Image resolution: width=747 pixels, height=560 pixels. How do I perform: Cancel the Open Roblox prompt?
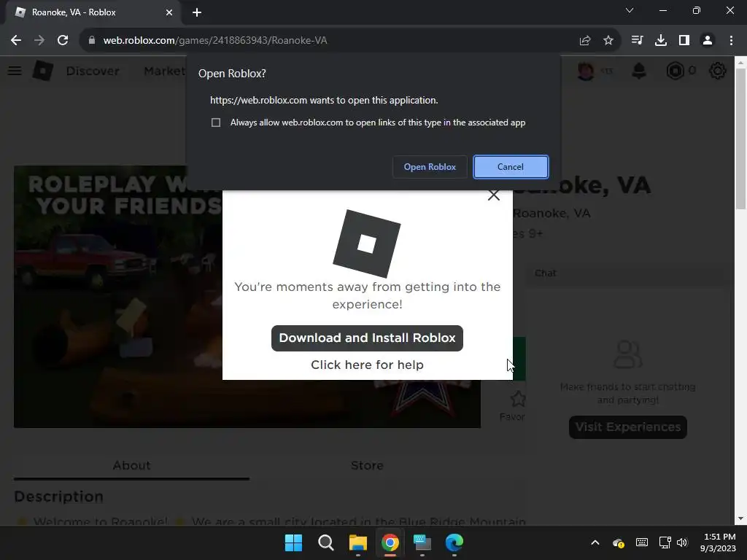pyautogui.click(x=511, y=167)
